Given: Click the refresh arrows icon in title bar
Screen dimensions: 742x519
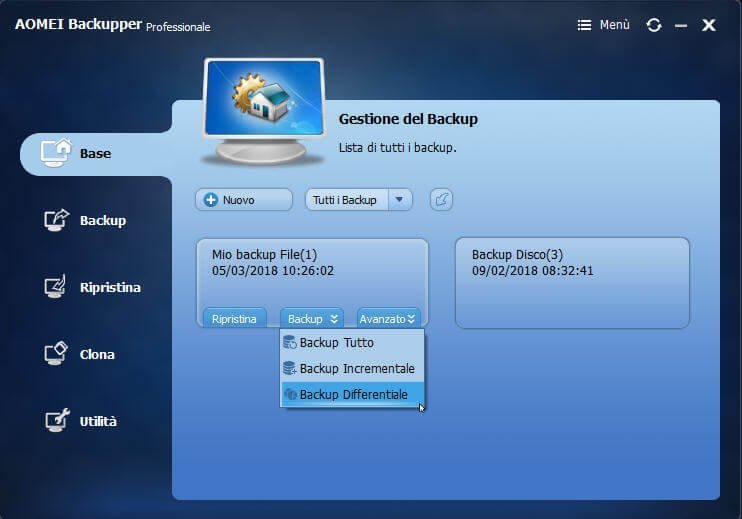Looking at the screenshot, I should [x=654, y=25].
